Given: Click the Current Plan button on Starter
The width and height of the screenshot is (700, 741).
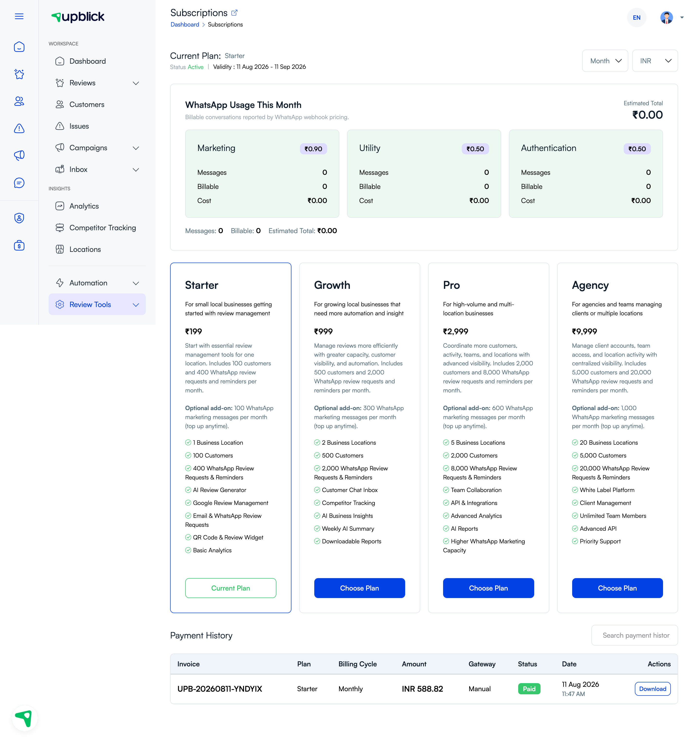Looking at the screenshot, I should click(231, 588).
